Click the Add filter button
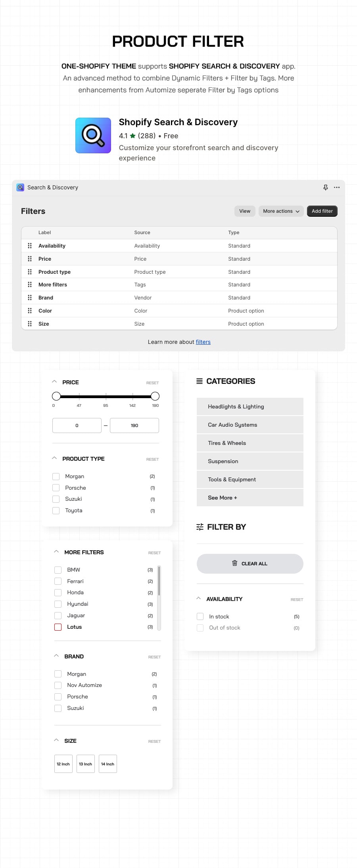357x868 pixels. [x=322, y=211]
